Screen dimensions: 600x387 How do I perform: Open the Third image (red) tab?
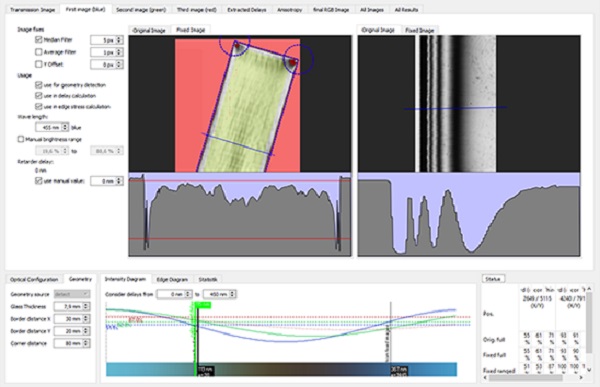click(197, 10)
